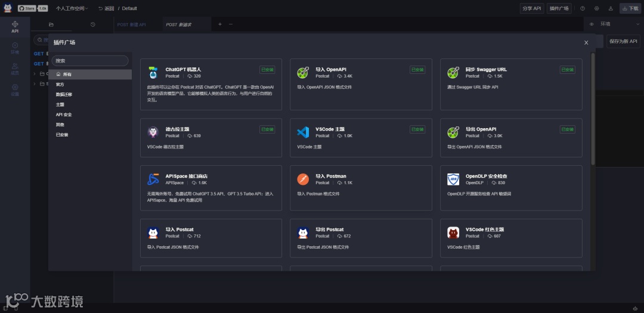Open the 导出 Postcat plugin title
The height and width of the screenshot is (313, 644).
[329, 229]
